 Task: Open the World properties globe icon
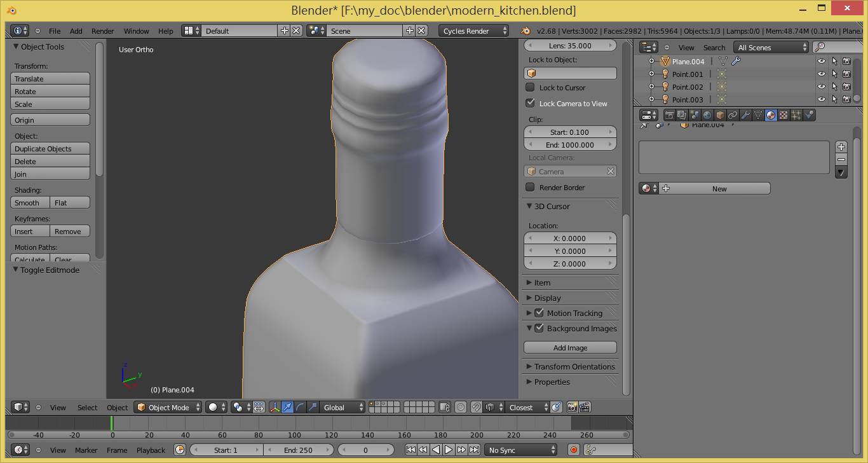707,115
